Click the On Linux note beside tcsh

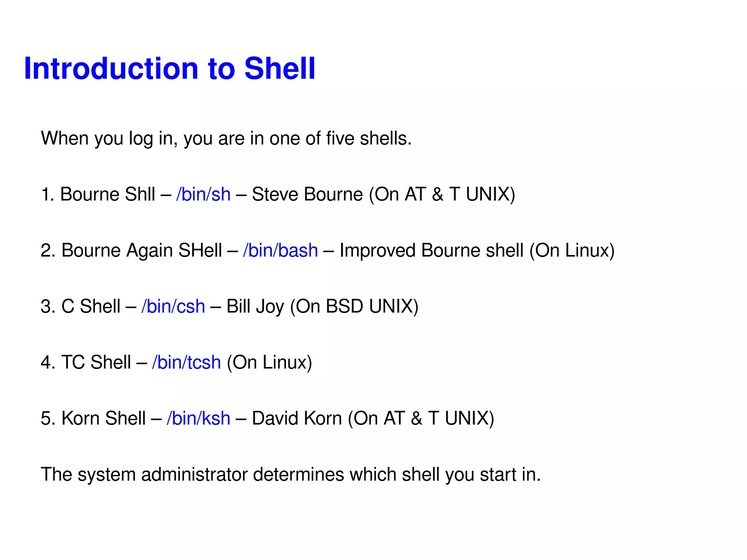click(270, 363)
